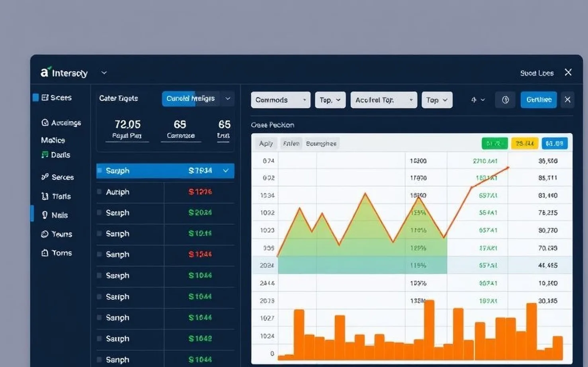This screenshot has width=588, height=367.
Task: Select the Nails sidebar icon
Action: (45, 215)
